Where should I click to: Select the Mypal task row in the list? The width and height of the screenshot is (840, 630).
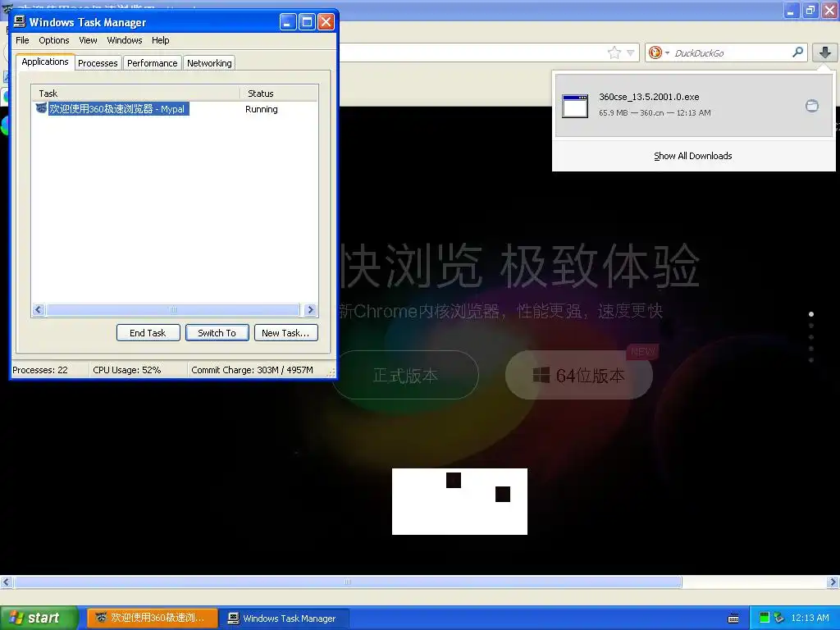(x=175, y=109)
